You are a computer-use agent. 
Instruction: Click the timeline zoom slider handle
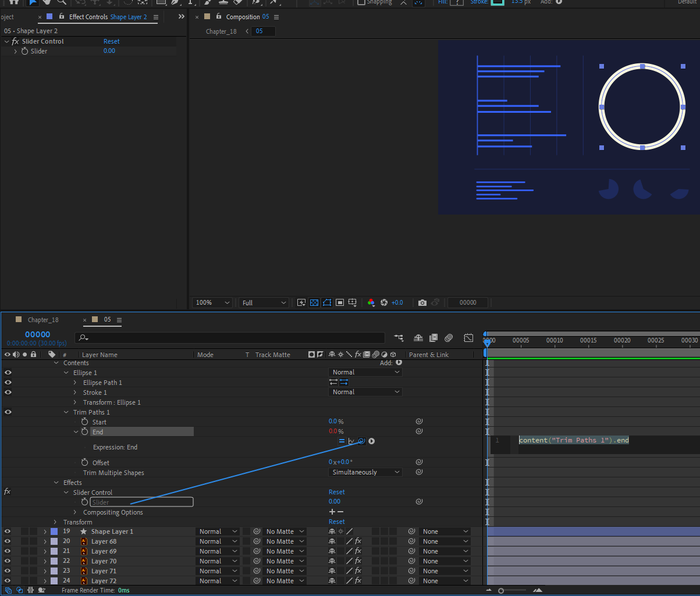tap(501, 591)
